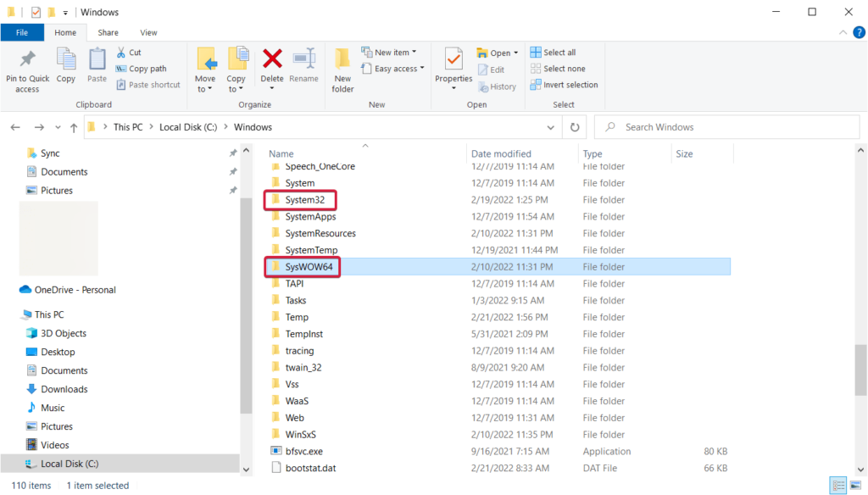The width and height of the screenshot is (868, 495).
Task: Select the SystemApps folder
Action: pyautogui.click(x=310, y=216)
